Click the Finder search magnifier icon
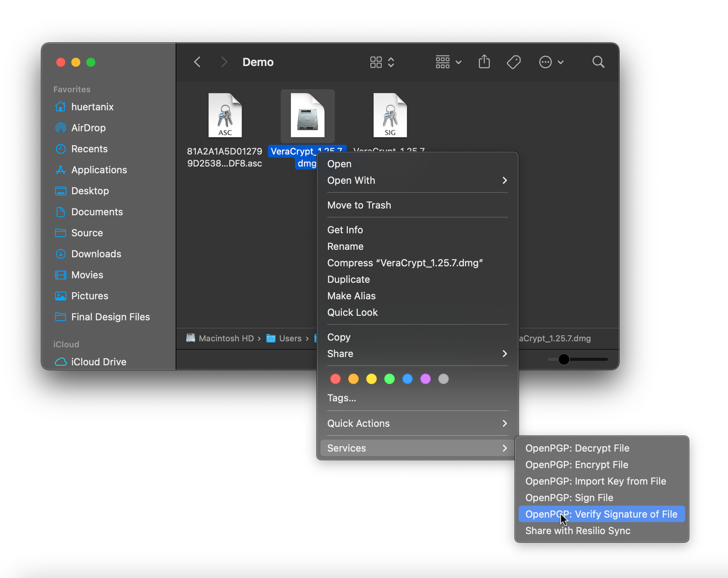This screenshot has height=578, width=728. [598, 62]
